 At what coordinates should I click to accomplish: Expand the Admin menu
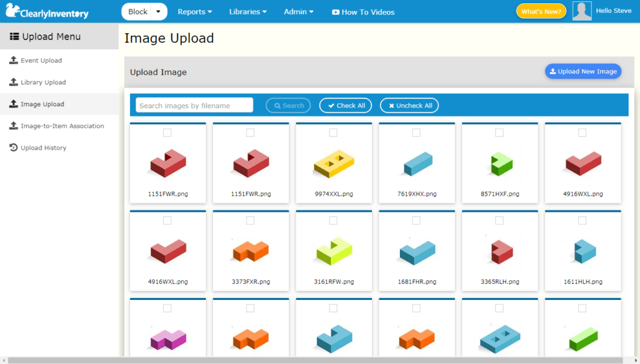299,12
